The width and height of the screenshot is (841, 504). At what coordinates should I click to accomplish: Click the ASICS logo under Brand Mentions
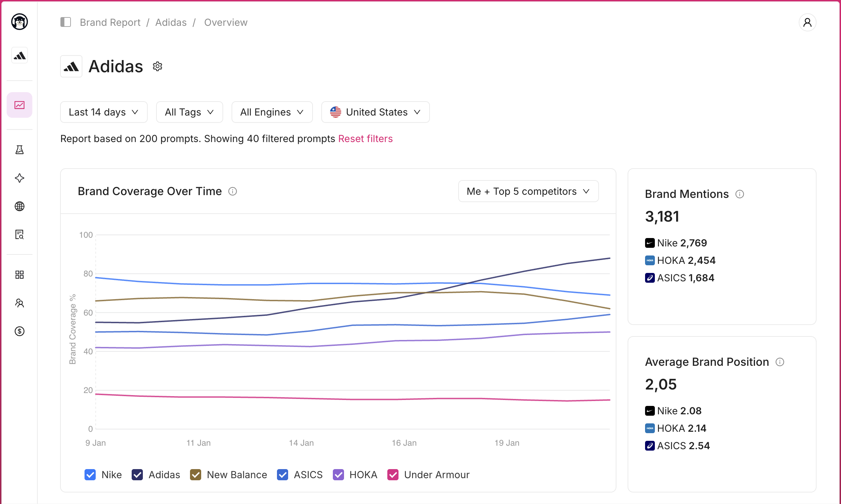[x=650, y=278]
